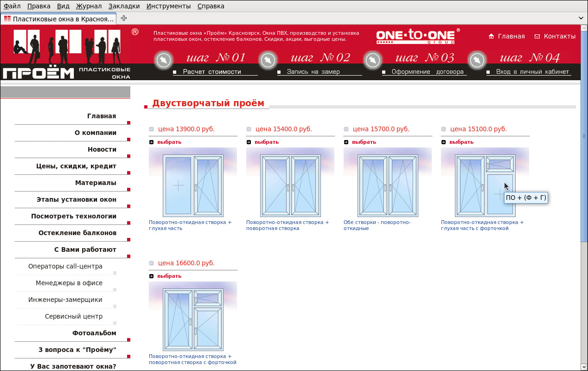
Task: Click the step 02 round arrow icon
Action: [x=268, y=60]
